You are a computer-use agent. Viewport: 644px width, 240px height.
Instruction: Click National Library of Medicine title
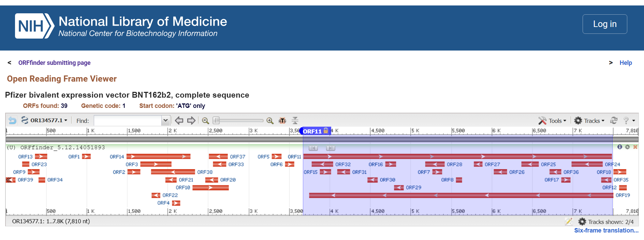(x=143, y=22)
